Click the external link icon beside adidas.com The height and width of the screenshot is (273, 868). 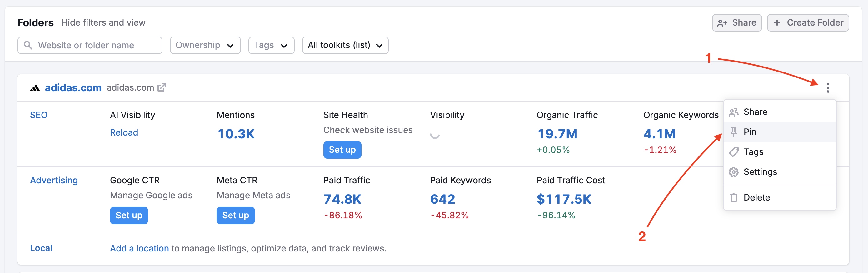point(162,87)
